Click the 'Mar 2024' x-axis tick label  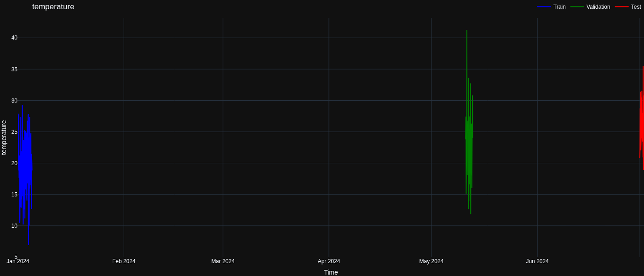[x=223, y=261]
